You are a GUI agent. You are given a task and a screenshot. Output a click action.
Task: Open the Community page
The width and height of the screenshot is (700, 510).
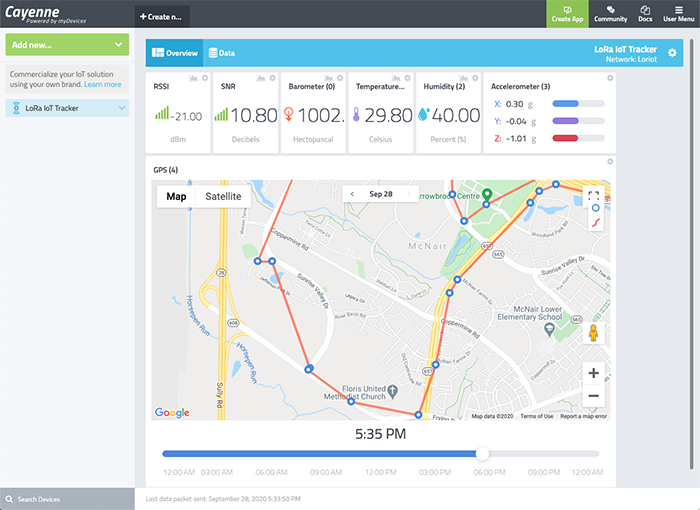(610, 14)
